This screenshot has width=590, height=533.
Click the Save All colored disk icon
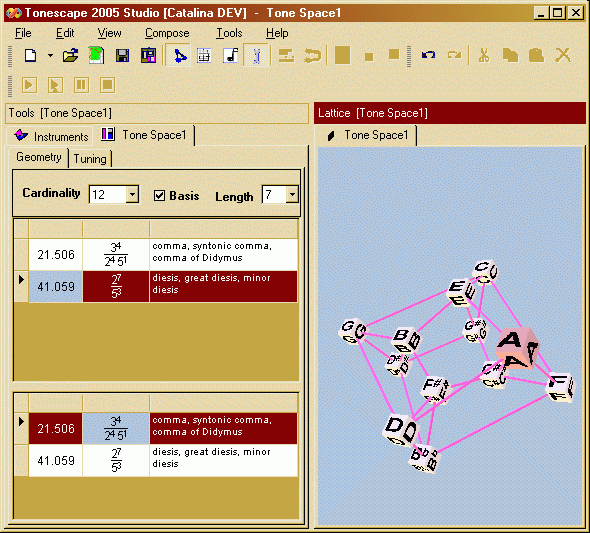click(149, 56)
